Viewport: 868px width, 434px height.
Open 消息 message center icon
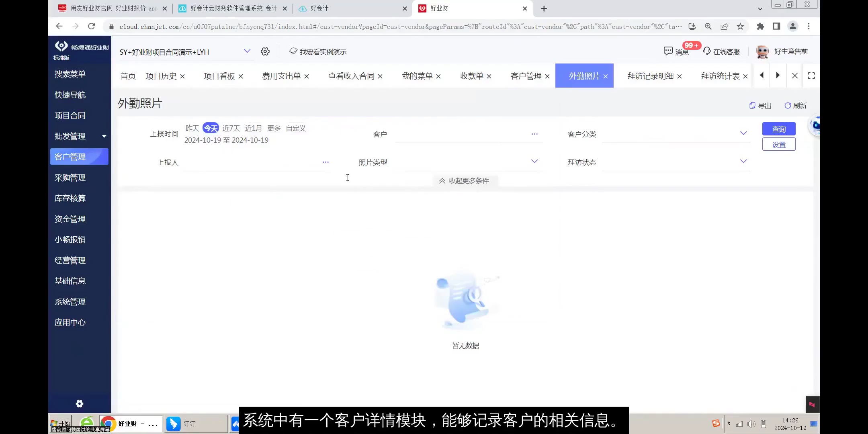pos(668,51)
